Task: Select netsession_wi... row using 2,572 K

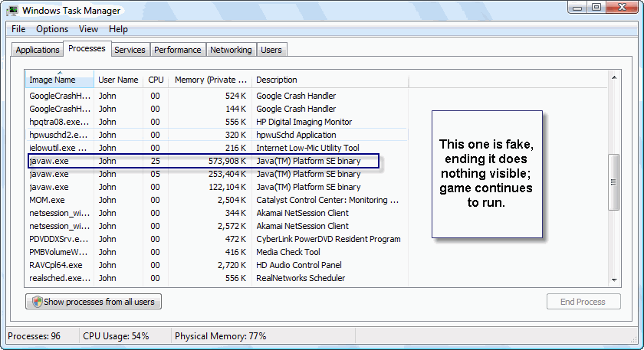Action: [217, 226]
